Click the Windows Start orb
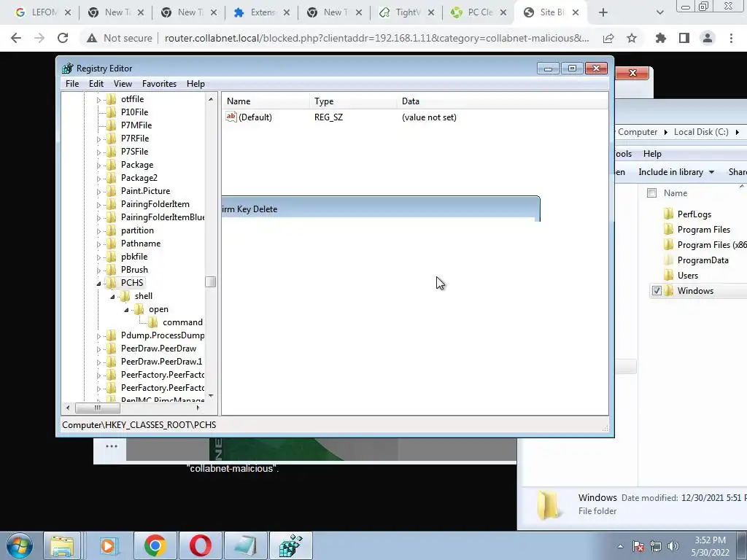Image resolution: width=747 pixels, height=560 pixels. (x=20, y=545)
